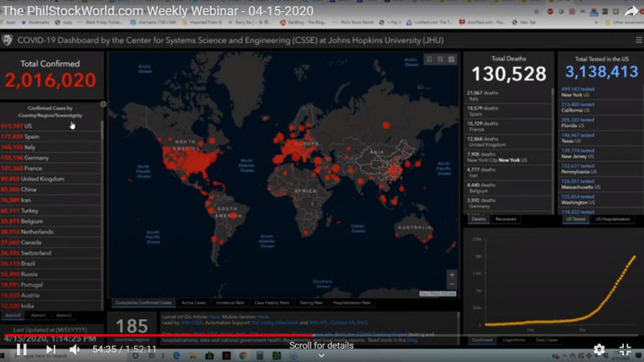Click the Windows Start button

point(3,356)
